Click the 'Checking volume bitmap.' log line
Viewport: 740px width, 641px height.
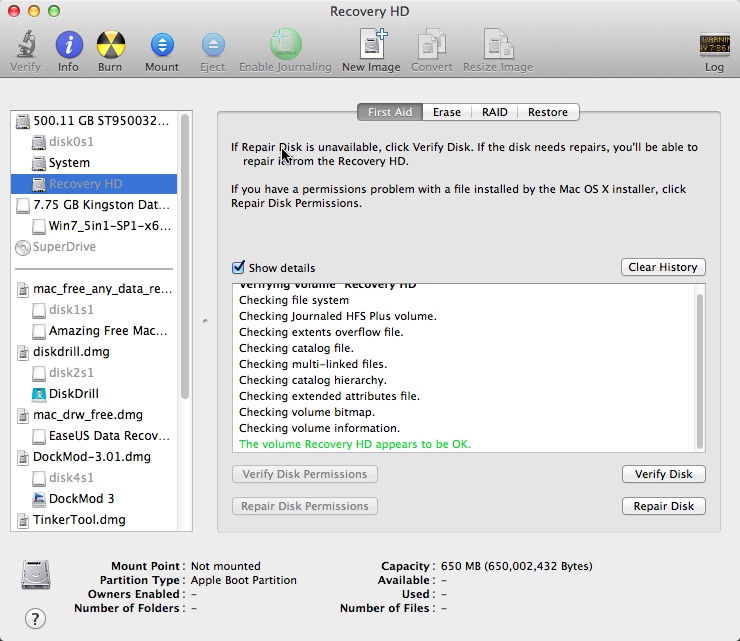click(x=307, y=412)
